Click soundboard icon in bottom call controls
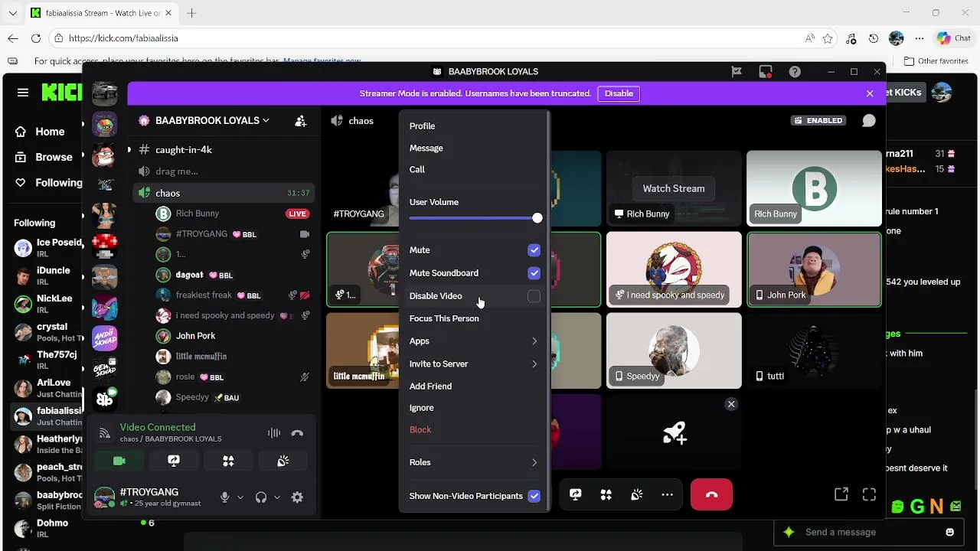The image size is (980, 551). (x=636, y=495)
